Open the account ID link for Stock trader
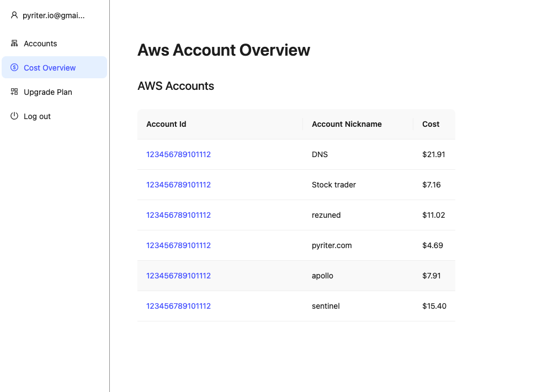 (x=178, y=185)
